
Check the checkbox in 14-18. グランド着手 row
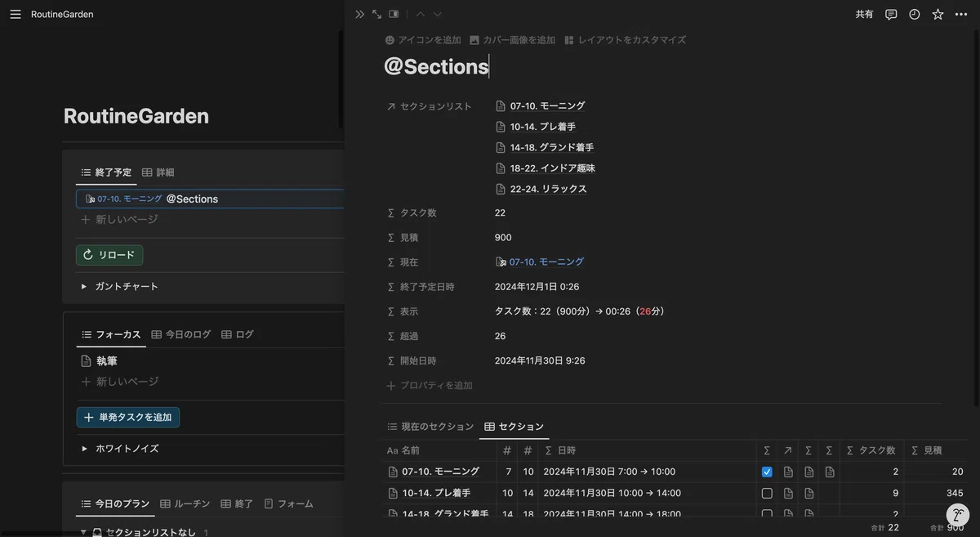point(767,514)
